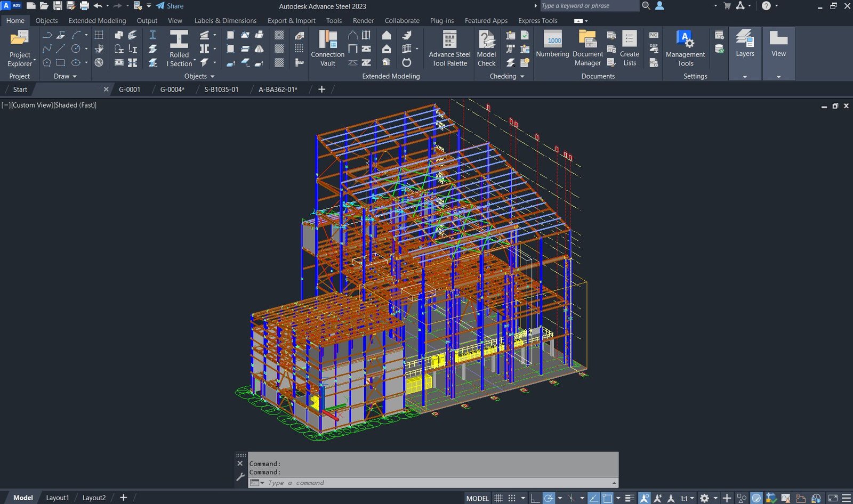The height and width of the screenshot is (504, 853).
Task: Open Management Tools
Action: pyautogui.click(x=685, y=48)
